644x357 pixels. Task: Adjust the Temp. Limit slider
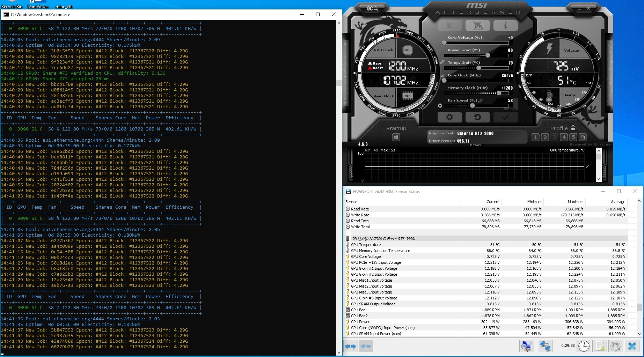476,68
